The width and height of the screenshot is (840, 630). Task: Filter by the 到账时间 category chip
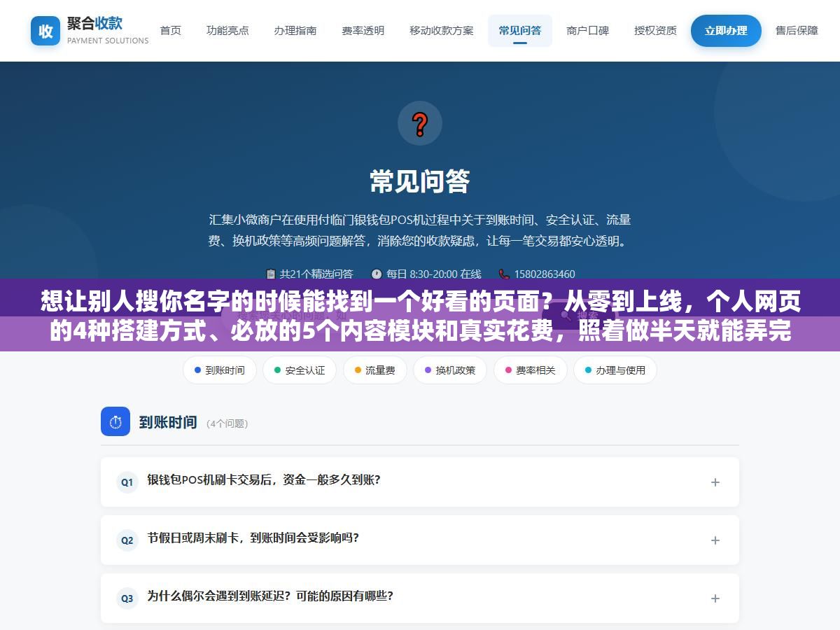(x=220, y=370)
